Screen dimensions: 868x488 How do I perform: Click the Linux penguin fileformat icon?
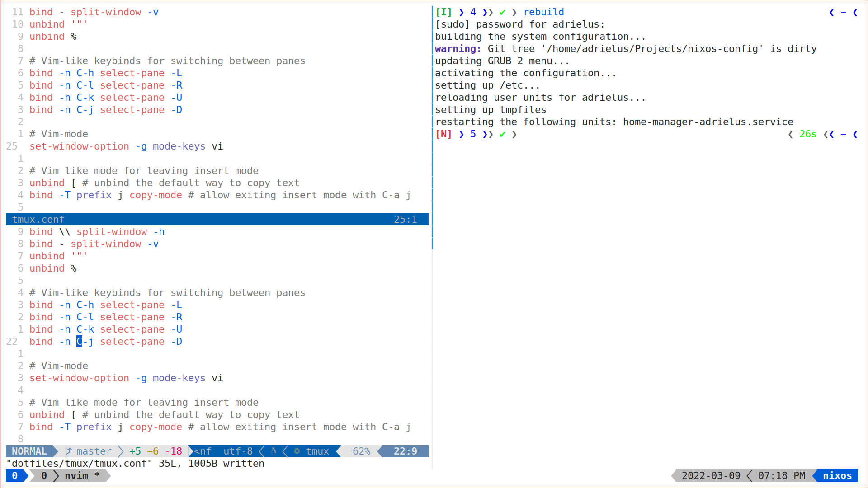point(274,451)
